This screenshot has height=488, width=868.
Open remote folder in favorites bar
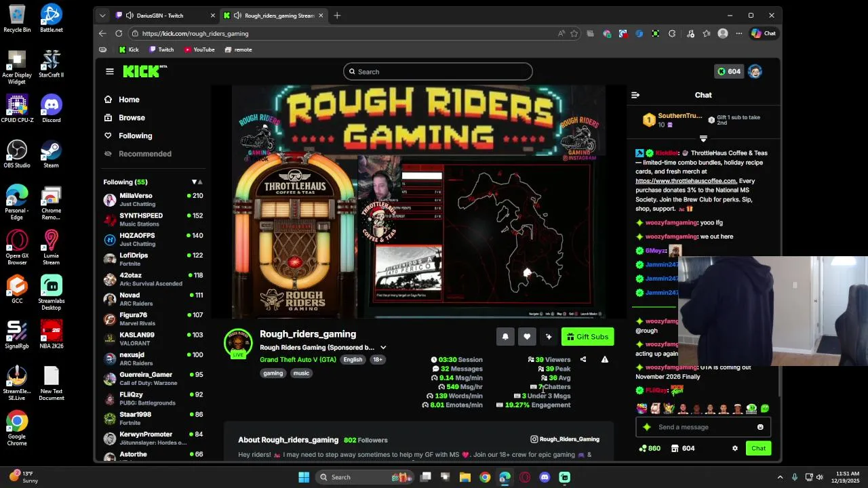pyautogui.click(x=239, y=49)
